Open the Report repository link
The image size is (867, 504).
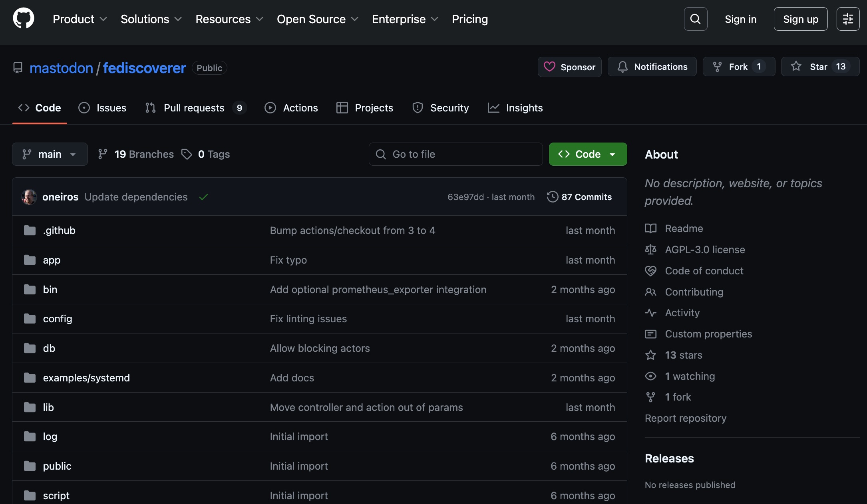686,418
